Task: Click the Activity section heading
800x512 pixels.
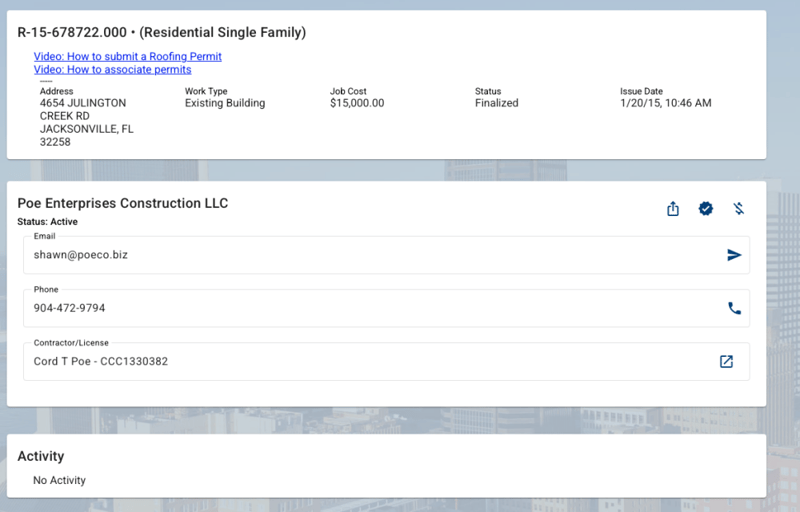Action: pyautogui.click(x=41, y=456)
